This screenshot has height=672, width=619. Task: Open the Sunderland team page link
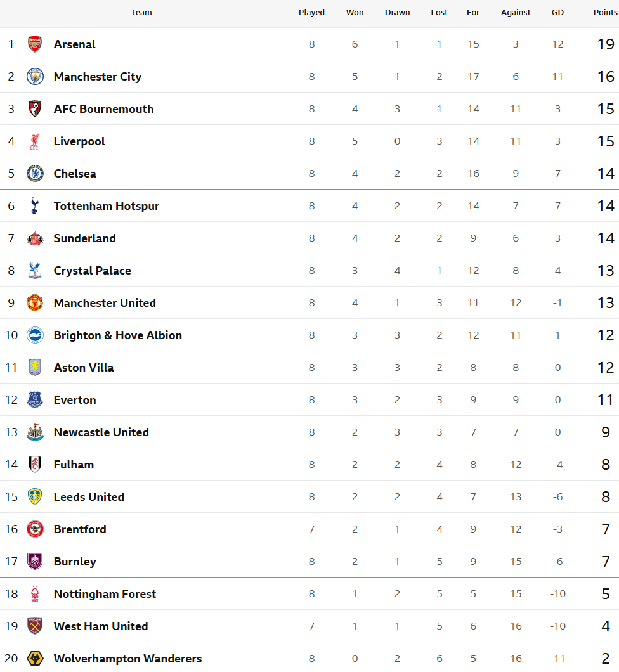[84, 238]
